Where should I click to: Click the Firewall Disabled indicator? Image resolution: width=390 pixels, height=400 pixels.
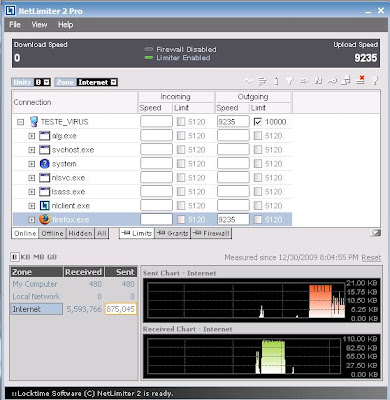149,49
